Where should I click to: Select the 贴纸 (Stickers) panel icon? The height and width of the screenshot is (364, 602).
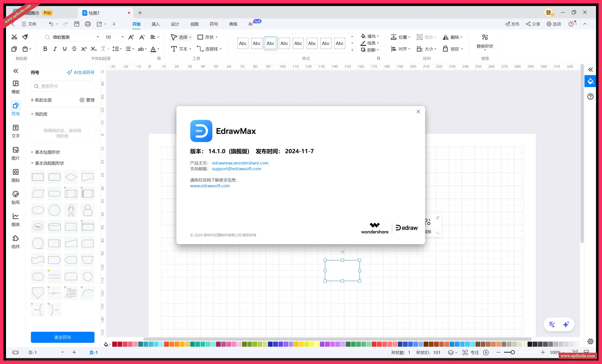(15, 197)
